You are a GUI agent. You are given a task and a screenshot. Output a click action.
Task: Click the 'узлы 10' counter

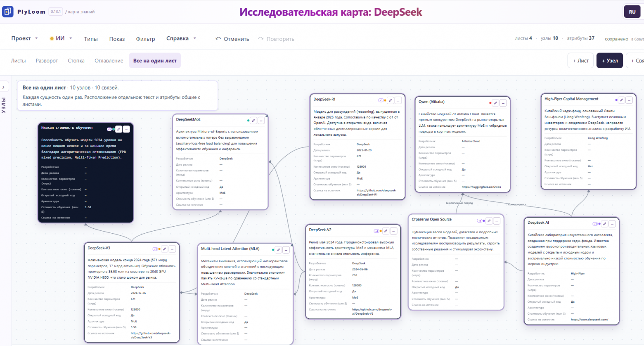tap(549, 38)
